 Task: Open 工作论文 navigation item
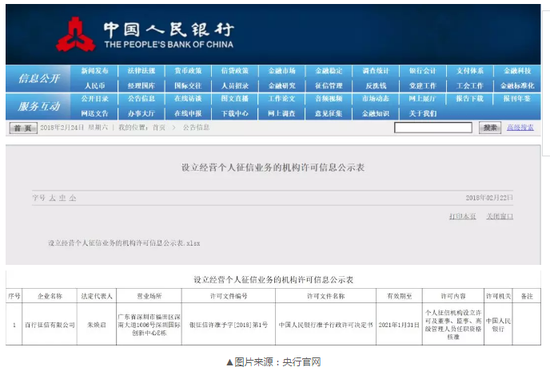coord(282,99)
